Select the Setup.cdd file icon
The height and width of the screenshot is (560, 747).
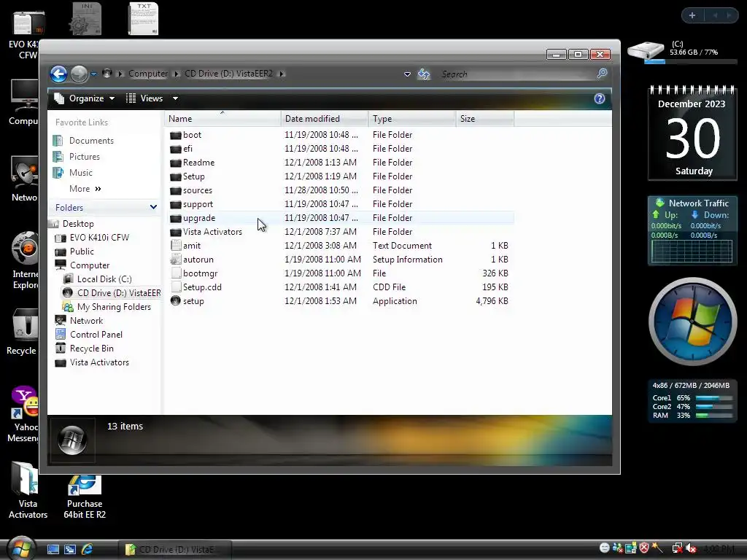tap(176, 287)
